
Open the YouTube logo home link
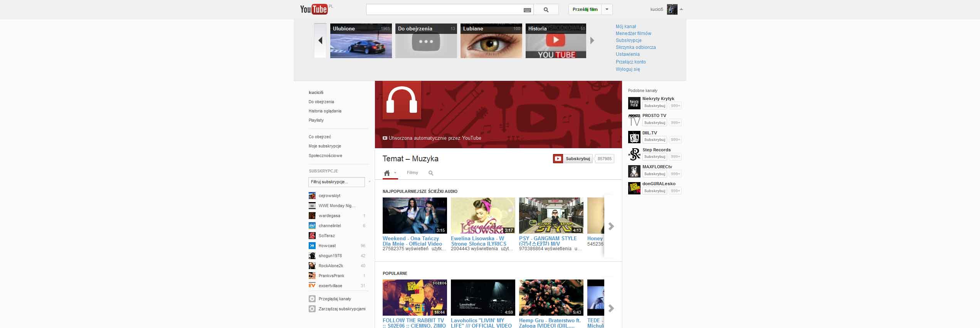coord(314,9)
